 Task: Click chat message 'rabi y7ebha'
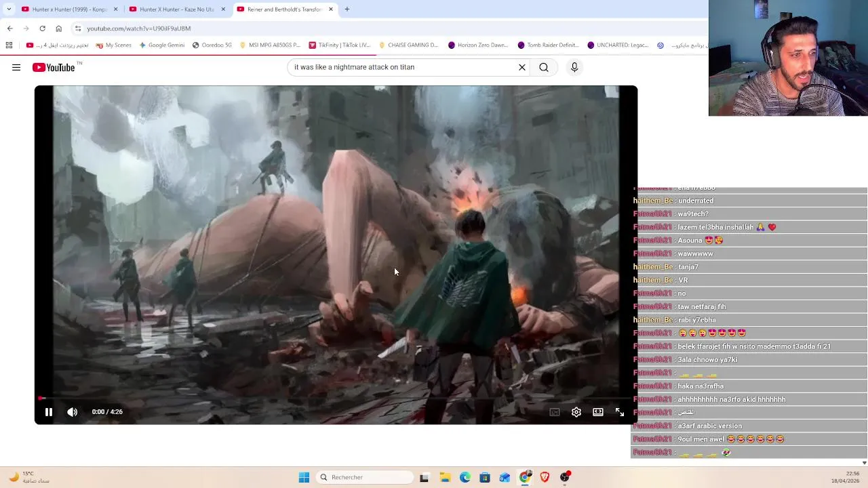(697, 320)
